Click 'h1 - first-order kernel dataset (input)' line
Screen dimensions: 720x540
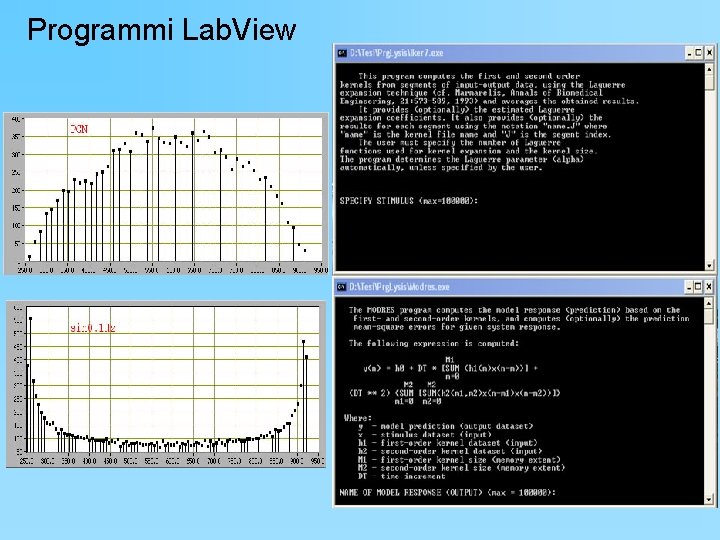[x=447, y=443]
